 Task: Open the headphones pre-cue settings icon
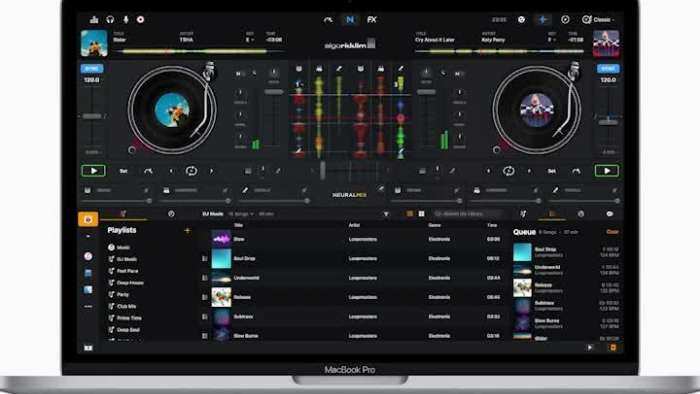coord(110,20)
